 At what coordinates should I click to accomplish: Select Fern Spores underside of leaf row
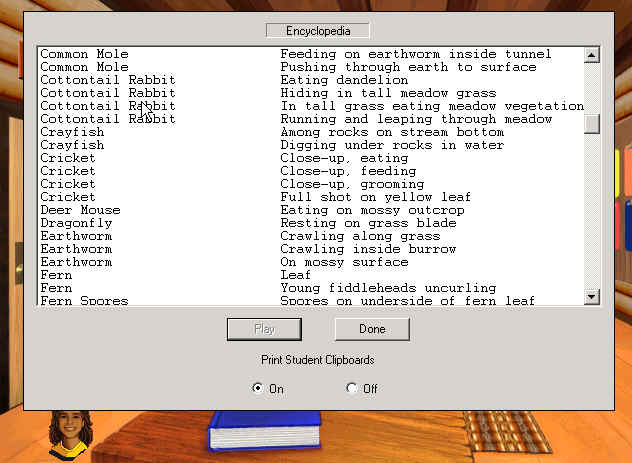coord(311,300)
